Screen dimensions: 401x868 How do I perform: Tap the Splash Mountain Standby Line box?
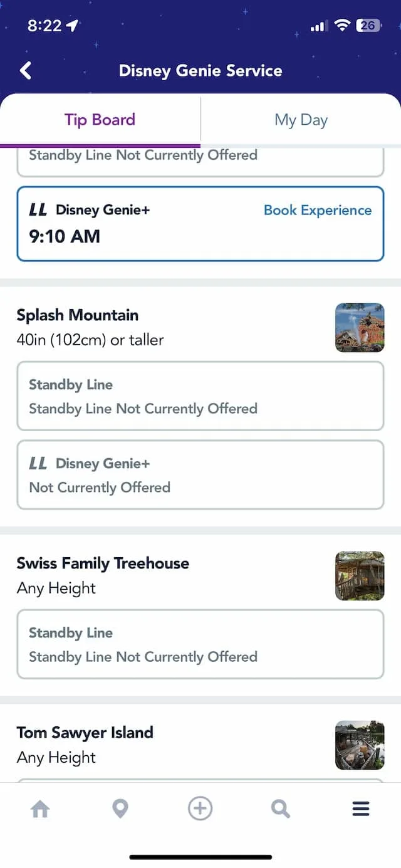coord(200,396)
